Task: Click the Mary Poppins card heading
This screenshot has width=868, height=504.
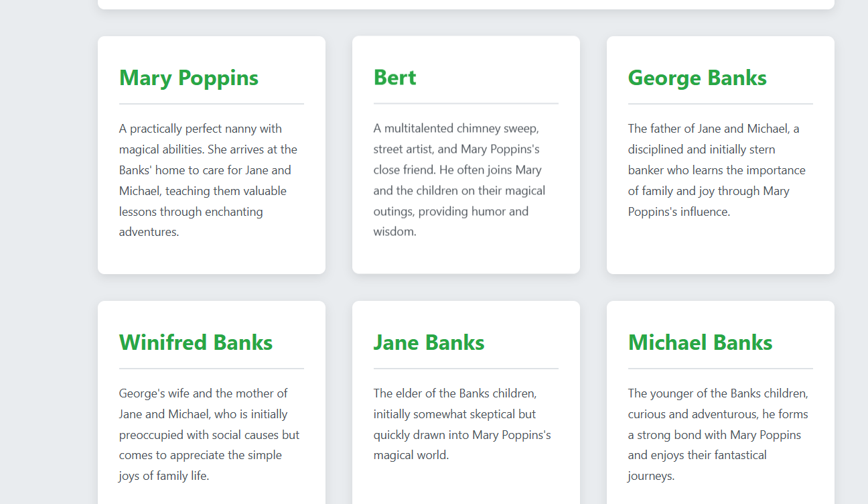Action: tap(189, 78)
